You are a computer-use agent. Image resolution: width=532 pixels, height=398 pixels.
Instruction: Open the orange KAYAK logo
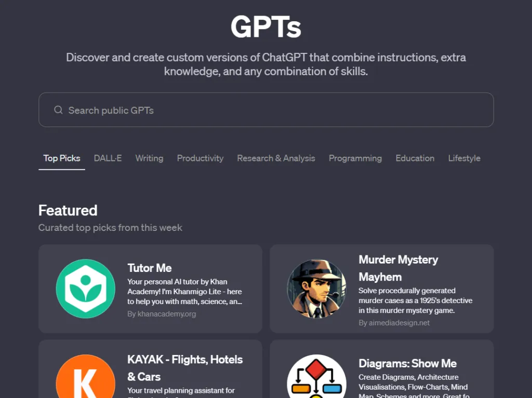[x=86, y=376]
